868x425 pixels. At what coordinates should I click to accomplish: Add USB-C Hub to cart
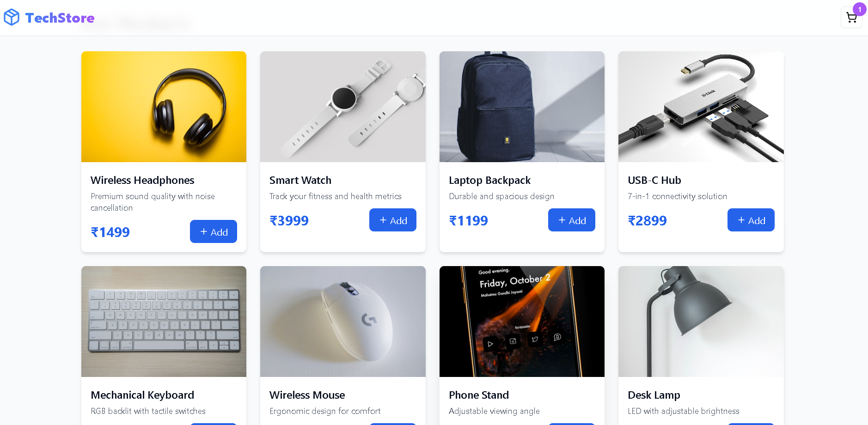[751, 220]
